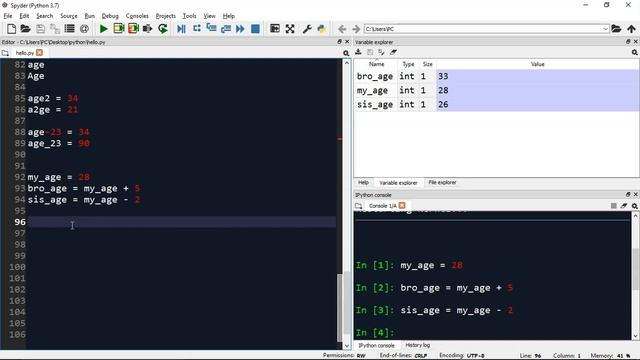Select the bro_age variable row
The width and height of the screenshot is (640, 360).
(496, 76)
